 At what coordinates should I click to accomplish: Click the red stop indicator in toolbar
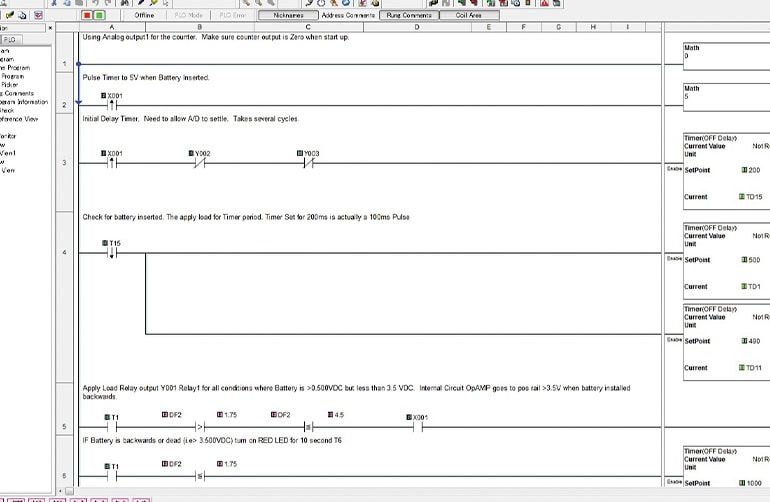(88, 15)
